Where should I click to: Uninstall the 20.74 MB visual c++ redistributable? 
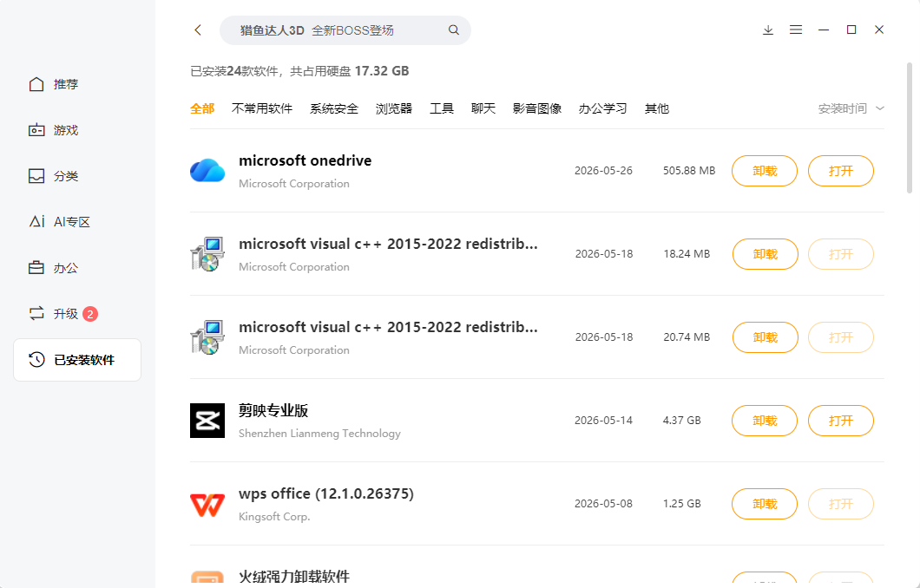point(766,337)
